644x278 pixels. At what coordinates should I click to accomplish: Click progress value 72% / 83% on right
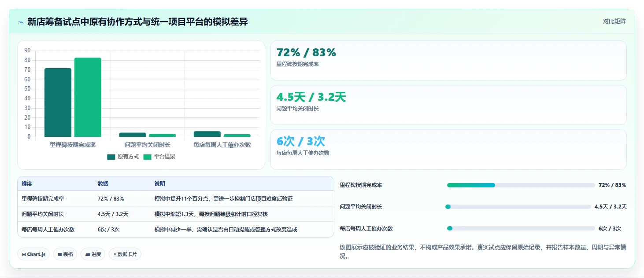tap(612, 185)
